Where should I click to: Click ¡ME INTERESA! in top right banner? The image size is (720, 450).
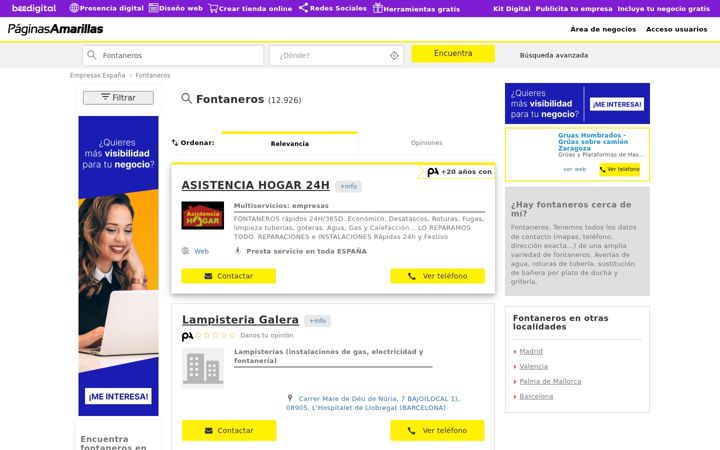pos(617,104)
